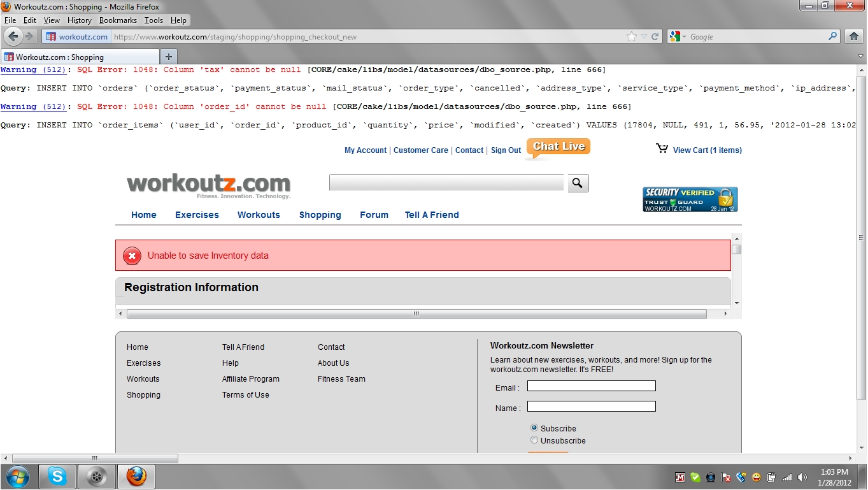
Task: Click the workoutz.com site identity button
Action: tap(76, 36)
